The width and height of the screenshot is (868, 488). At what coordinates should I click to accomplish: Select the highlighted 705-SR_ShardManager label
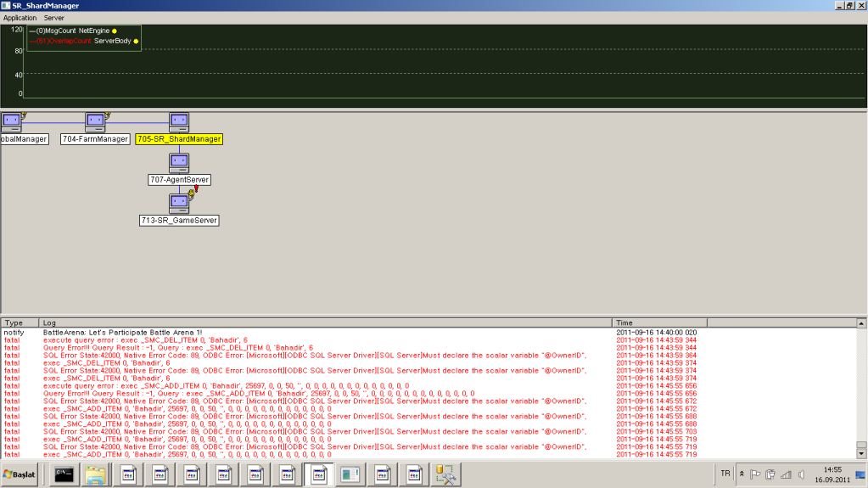(x=179, y=139)
